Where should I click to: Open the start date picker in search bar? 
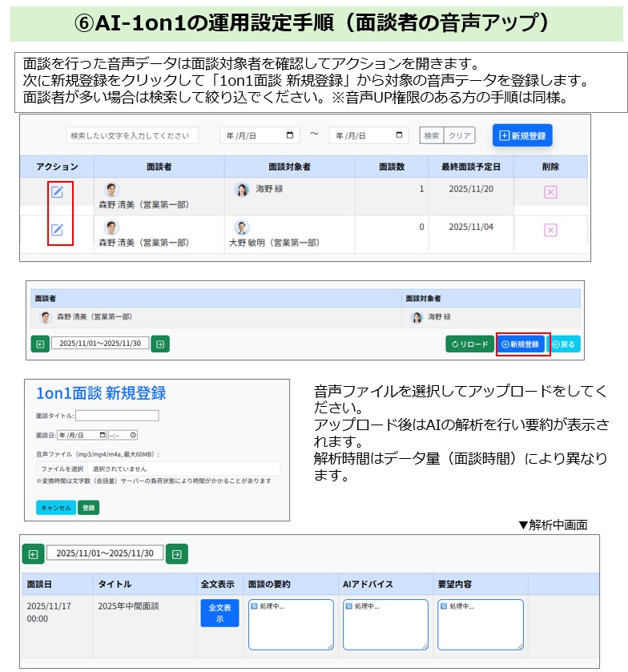click(x=289, y=136)
